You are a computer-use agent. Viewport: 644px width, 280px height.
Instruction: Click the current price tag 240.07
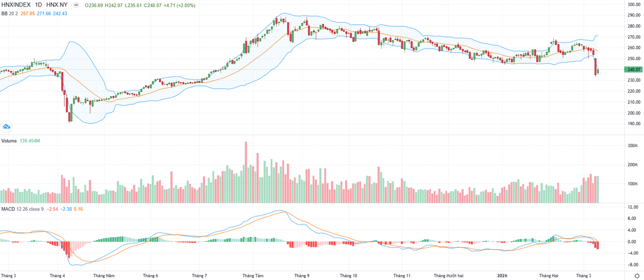pos(634,70)
